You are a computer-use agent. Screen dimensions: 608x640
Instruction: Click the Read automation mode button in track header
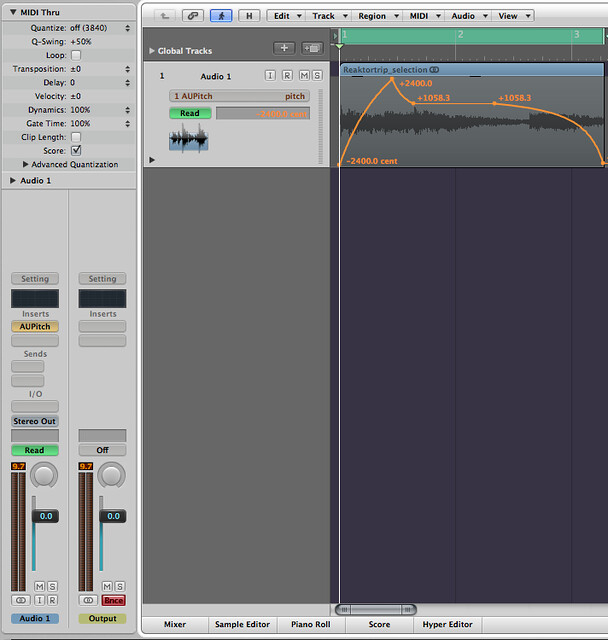click(x=190, y=113)
